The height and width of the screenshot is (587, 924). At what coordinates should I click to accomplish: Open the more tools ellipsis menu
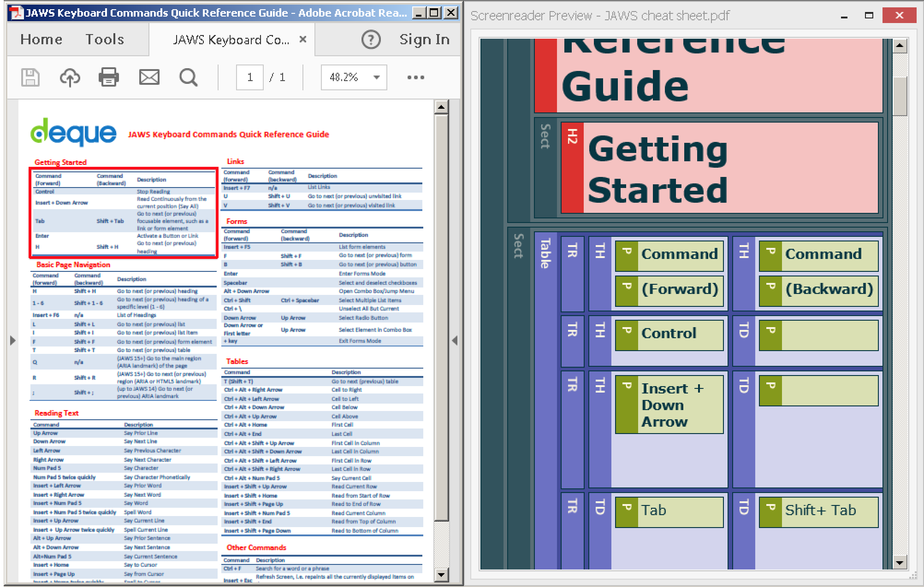click(x=415, y=77)
